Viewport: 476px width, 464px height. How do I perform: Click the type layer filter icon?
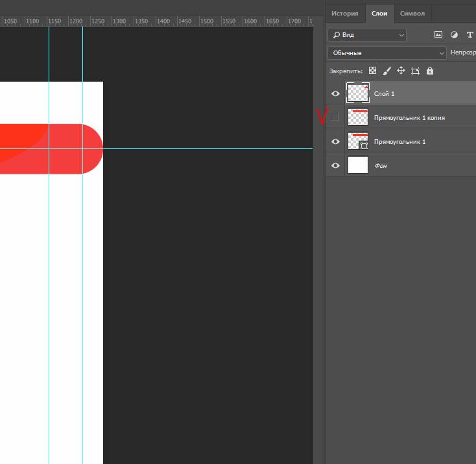point(470,34)
